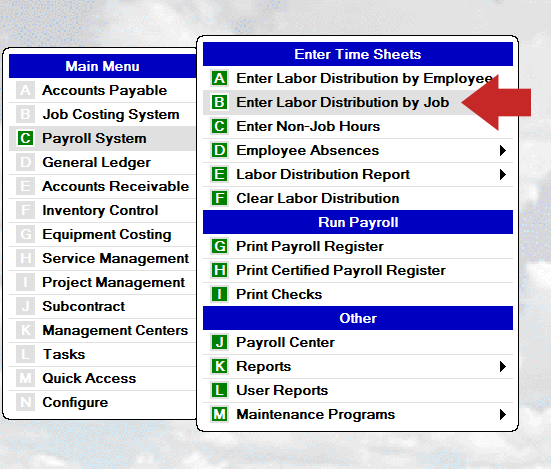551x469 pixels.
Task: Open General Ledger module
Action: [x=102, y=162]
